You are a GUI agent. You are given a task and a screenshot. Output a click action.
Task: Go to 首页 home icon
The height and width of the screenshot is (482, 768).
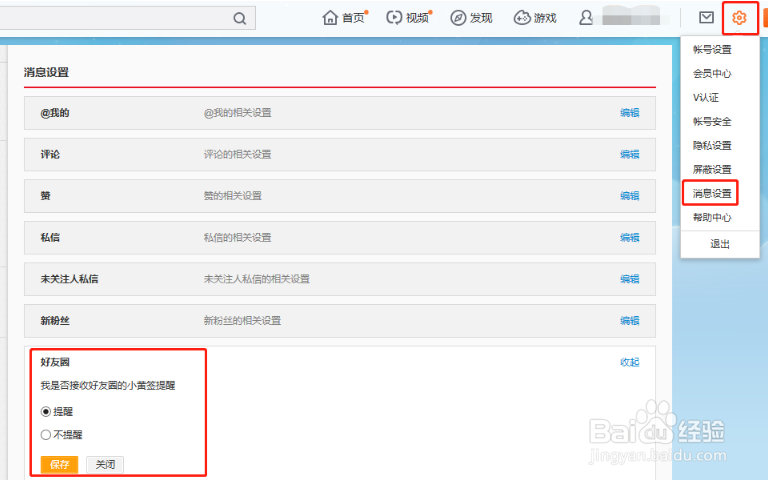tap(330, 18)
